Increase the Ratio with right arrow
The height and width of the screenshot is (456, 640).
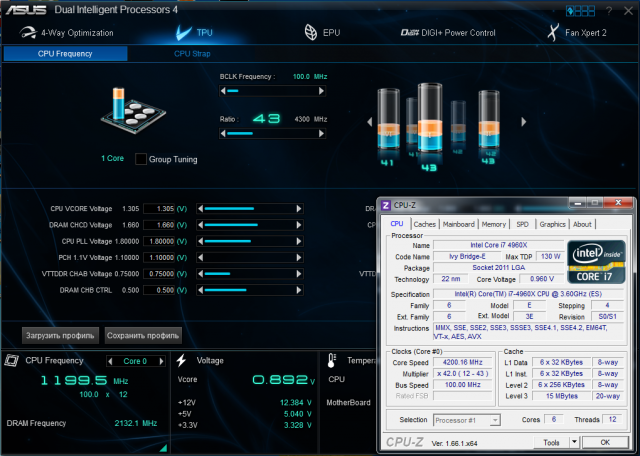[x=321, y=133]
